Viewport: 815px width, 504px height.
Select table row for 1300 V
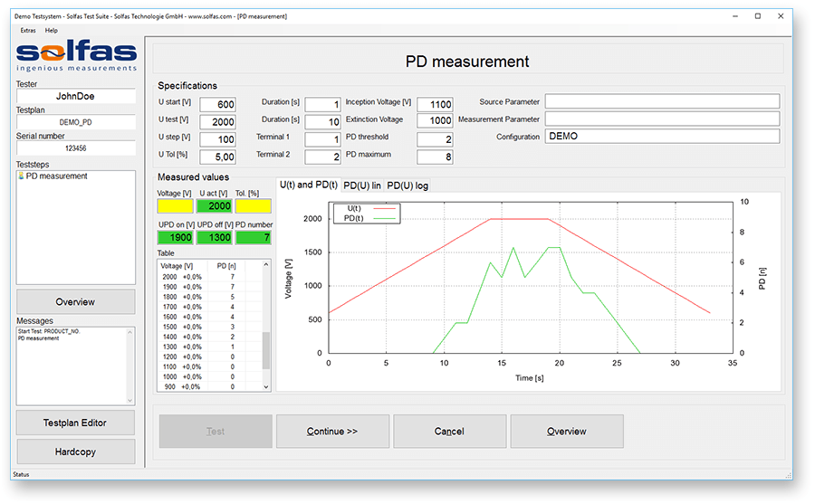tap(209, 347)
